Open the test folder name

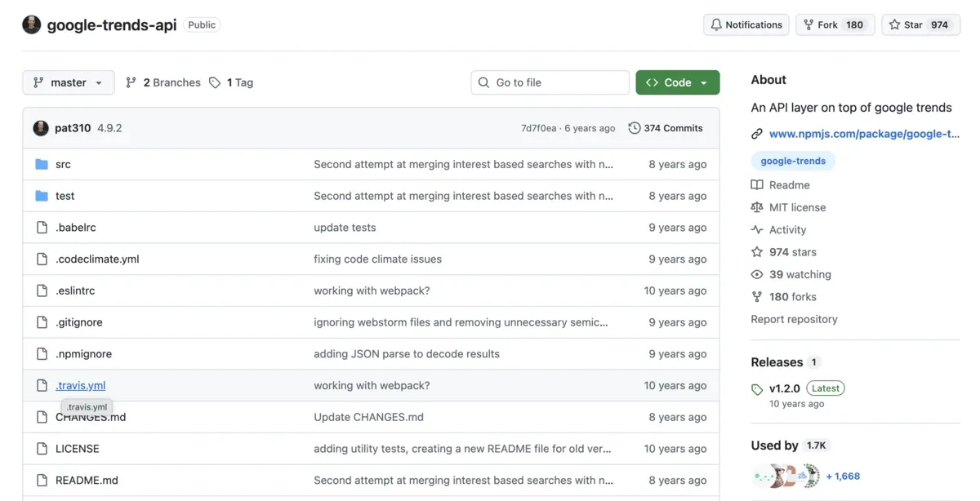point(65,196)
